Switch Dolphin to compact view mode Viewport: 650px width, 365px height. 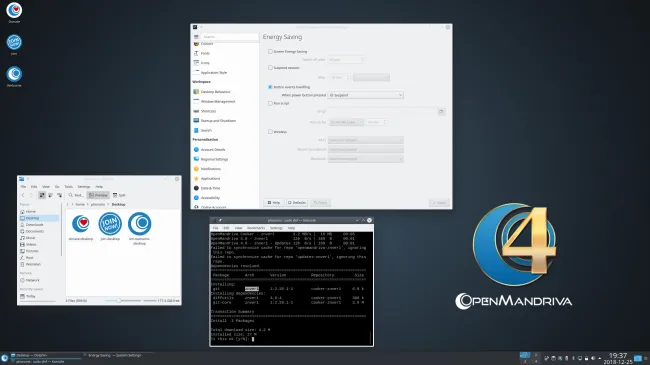click(x=51, y=195)
